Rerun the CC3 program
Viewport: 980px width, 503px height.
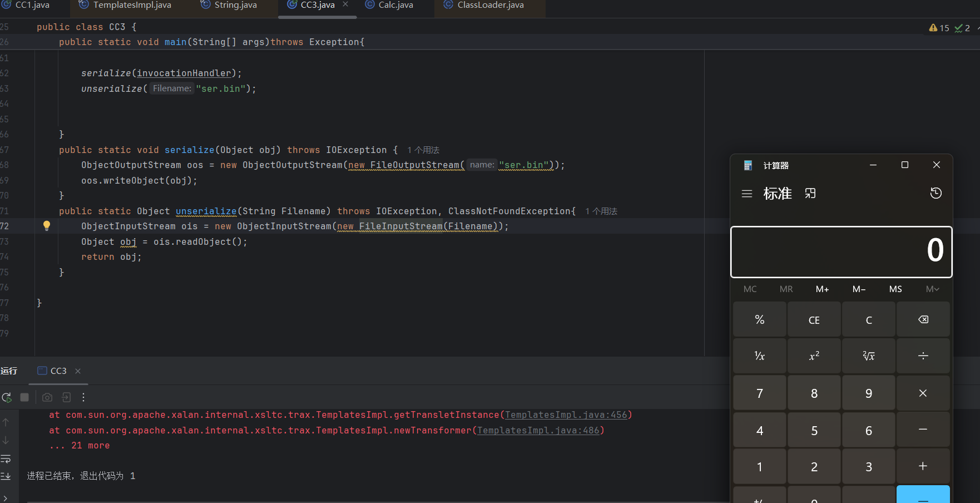7,397
